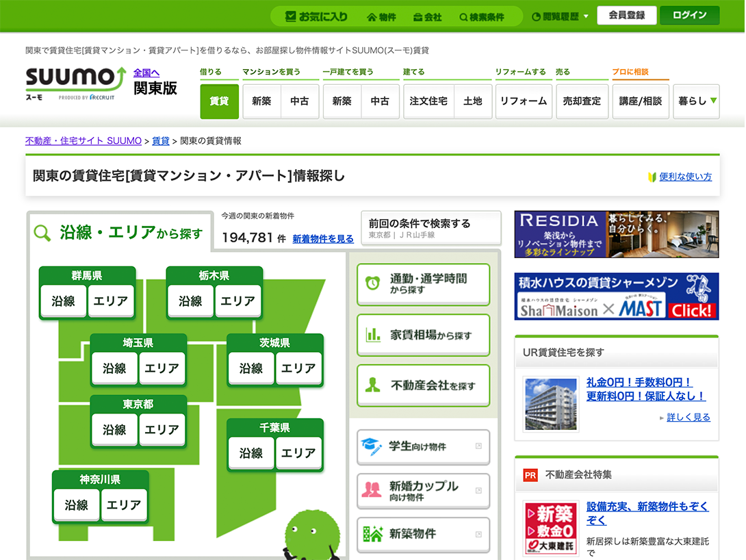Choose 沿線 for 茨城県
Screen dimensions: 746x560
251,368
